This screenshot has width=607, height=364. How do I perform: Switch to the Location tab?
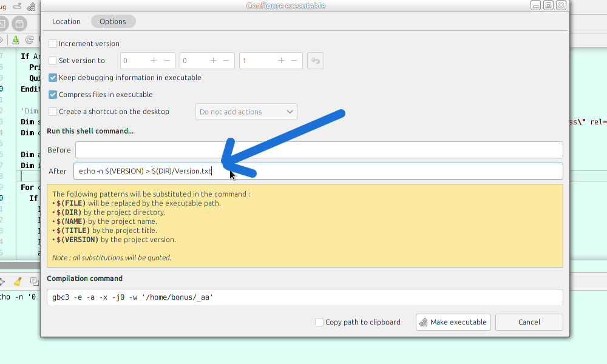[x=66, y=21]
